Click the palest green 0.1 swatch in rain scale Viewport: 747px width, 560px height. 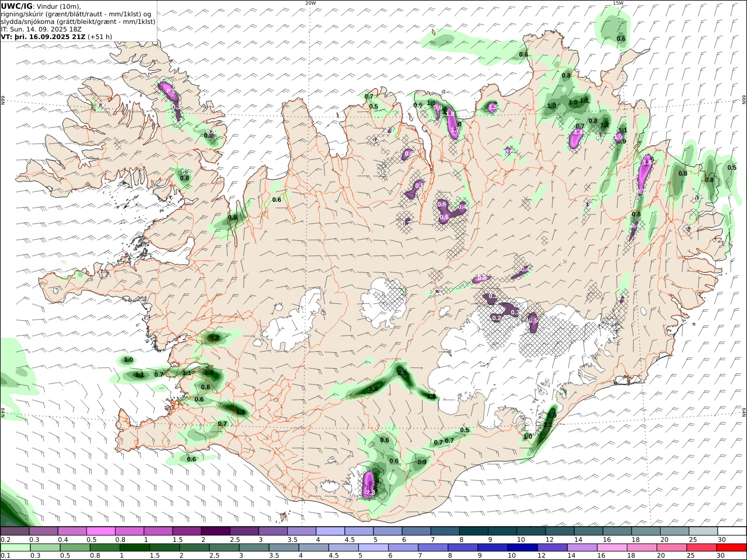(x=15, y=548)
